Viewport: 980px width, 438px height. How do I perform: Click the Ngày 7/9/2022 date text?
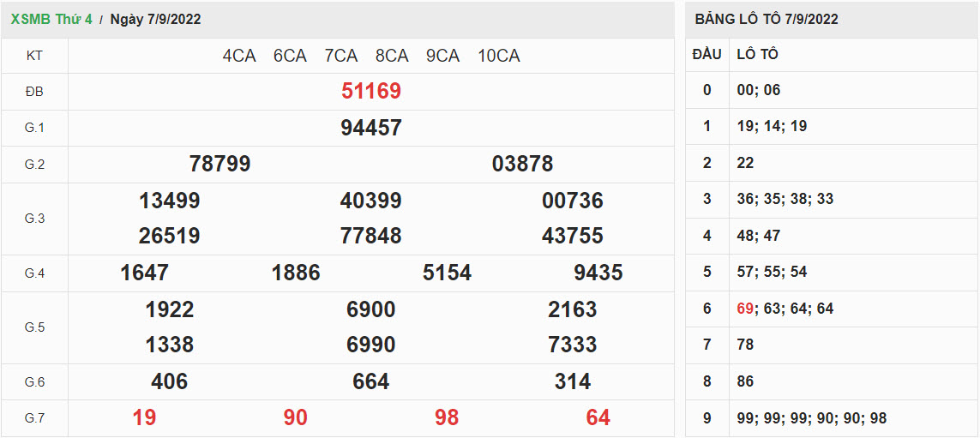155,19
